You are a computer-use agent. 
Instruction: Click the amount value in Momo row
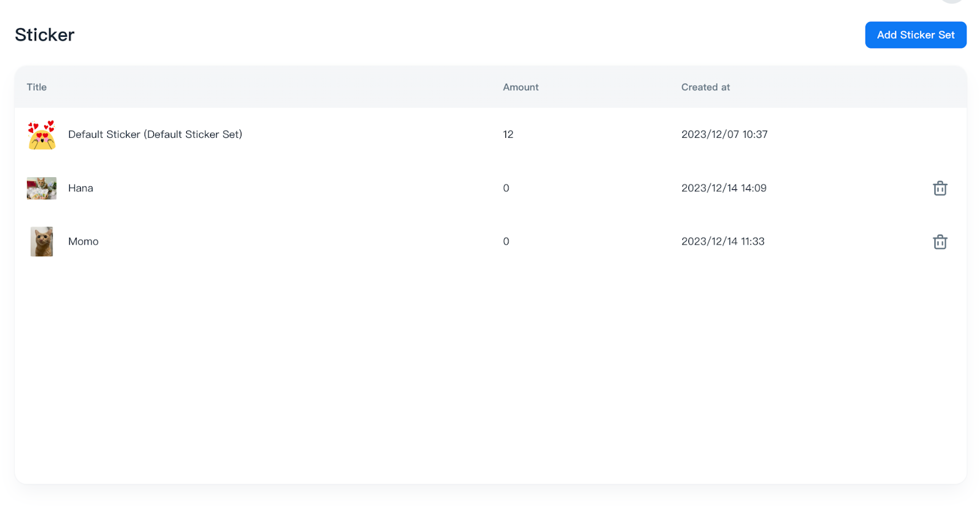(506, 242)
